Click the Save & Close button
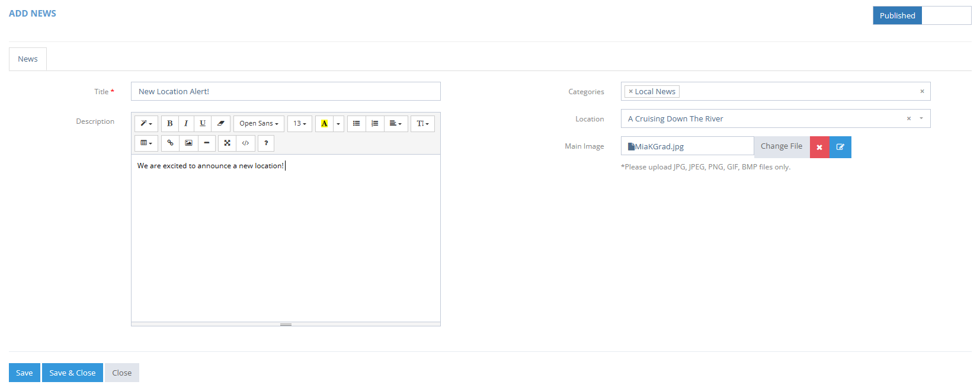980x388 pixels. tap(72, 373)
